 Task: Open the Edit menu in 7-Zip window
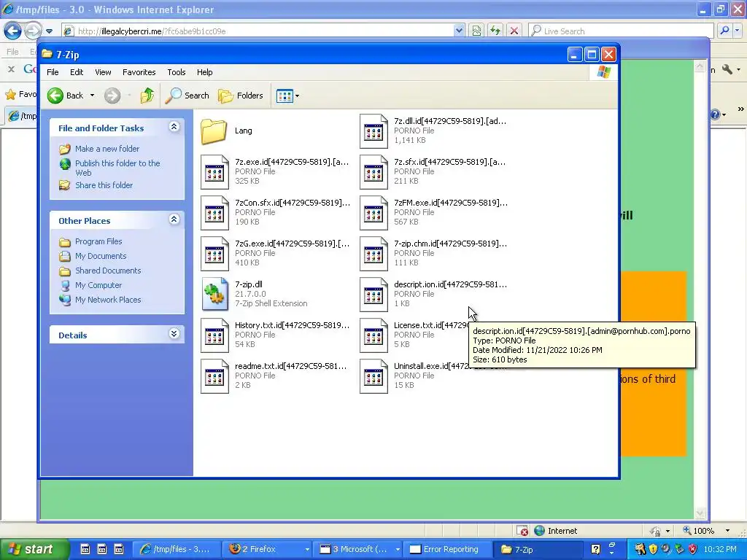(x=77, y=72)
